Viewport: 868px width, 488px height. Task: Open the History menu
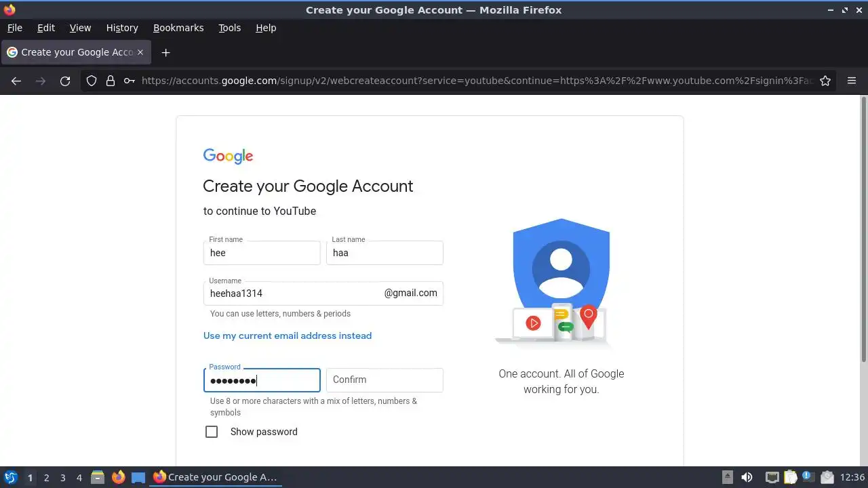pyautogui.click(x=122, y=28)
